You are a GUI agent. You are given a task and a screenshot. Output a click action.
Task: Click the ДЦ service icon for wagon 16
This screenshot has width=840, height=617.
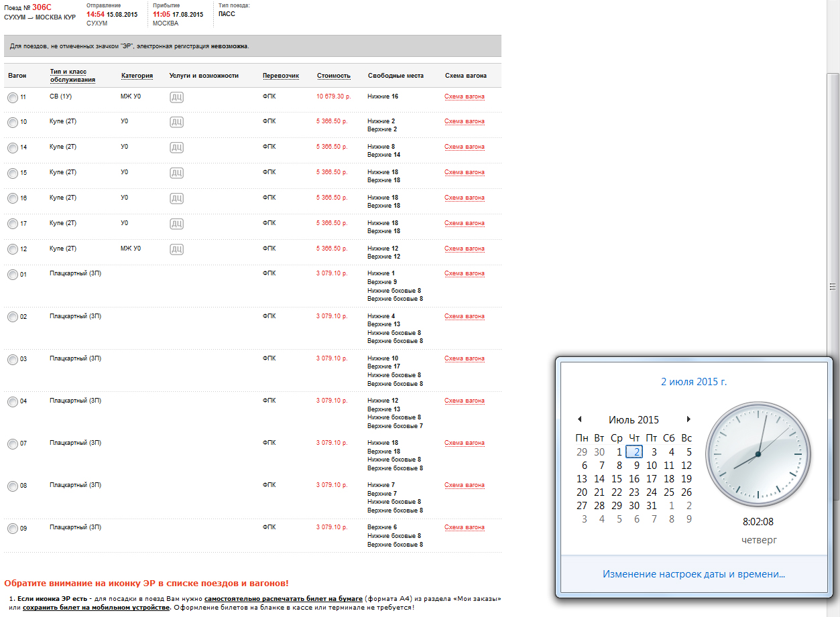coord(177,198)
